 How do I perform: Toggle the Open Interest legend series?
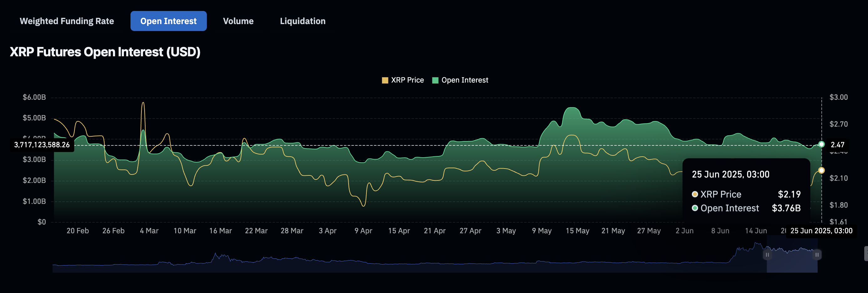pos(464,80)
